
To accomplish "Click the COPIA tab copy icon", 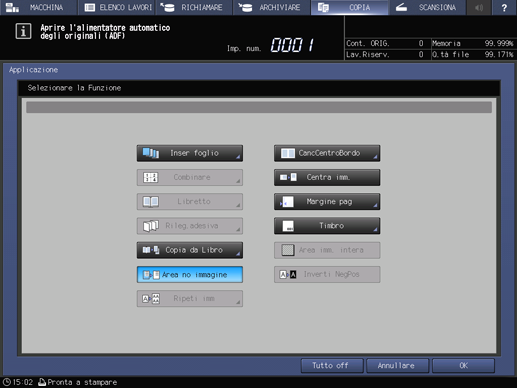I will tap(323, 7).
